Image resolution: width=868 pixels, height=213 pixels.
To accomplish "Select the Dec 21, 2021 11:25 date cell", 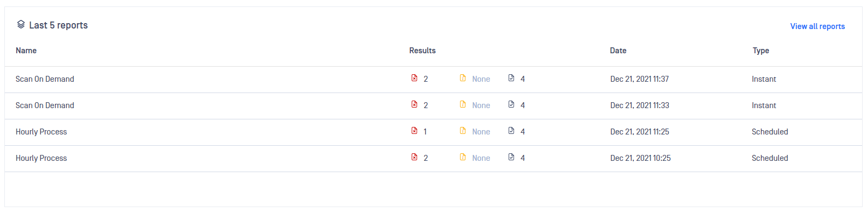I will coord(640,132).
